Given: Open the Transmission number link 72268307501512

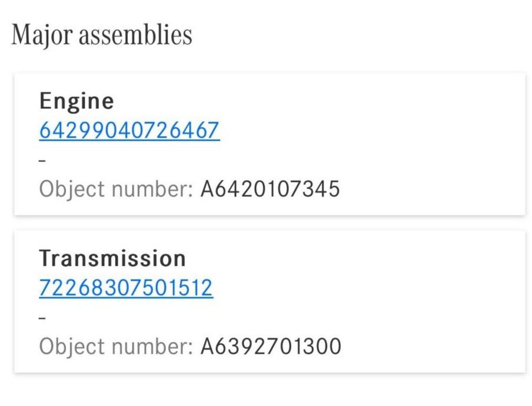Looking at the screenshot, I should click(x=126, y=288).
